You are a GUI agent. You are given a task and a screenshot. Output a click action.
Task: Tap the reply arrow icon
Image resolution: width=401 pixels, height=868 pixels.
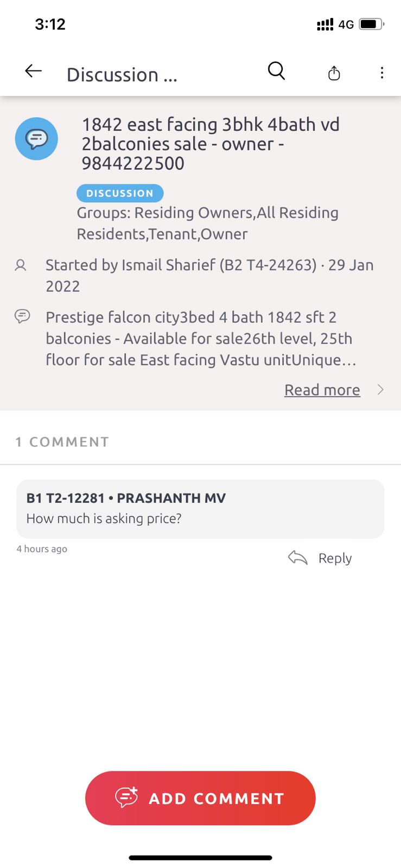[297, 558]
